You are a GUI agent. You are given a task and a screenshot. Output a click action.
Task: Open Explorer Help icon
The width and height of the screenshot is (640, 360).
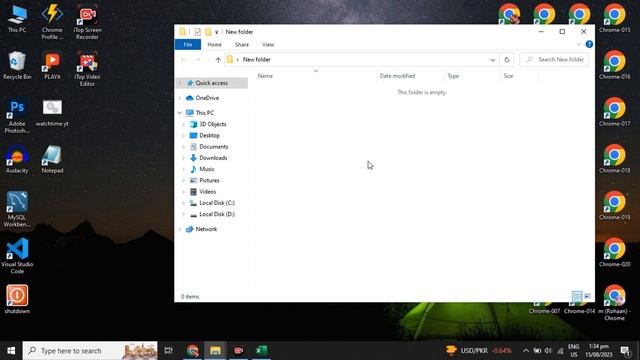(x=589, y=44)
